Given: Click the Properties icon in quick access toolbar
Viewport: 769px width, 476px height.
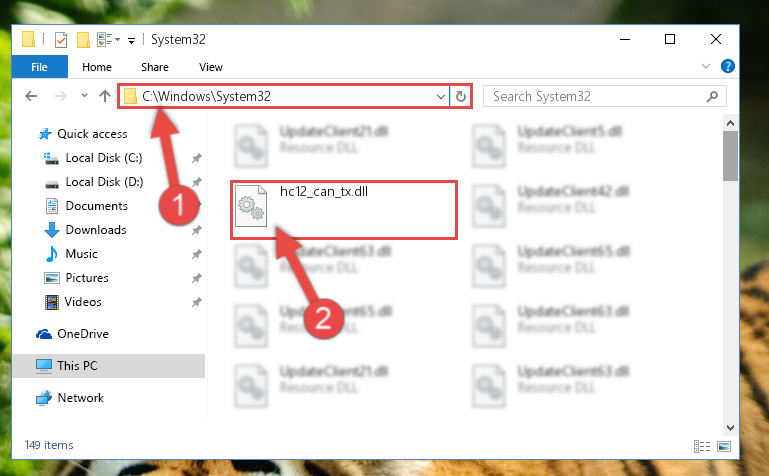Looking at the screenshot, I should click(x=60, y=39).
